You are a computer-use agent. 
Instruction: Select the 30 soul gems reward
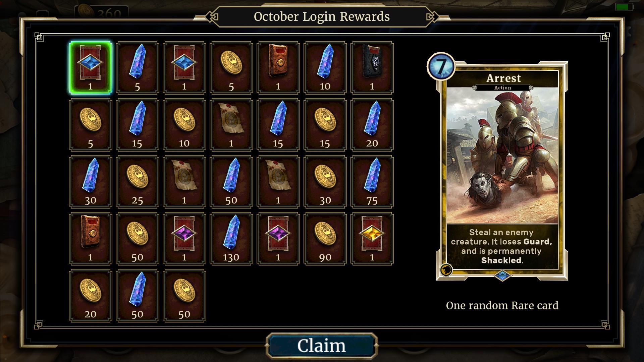(90, 181)
